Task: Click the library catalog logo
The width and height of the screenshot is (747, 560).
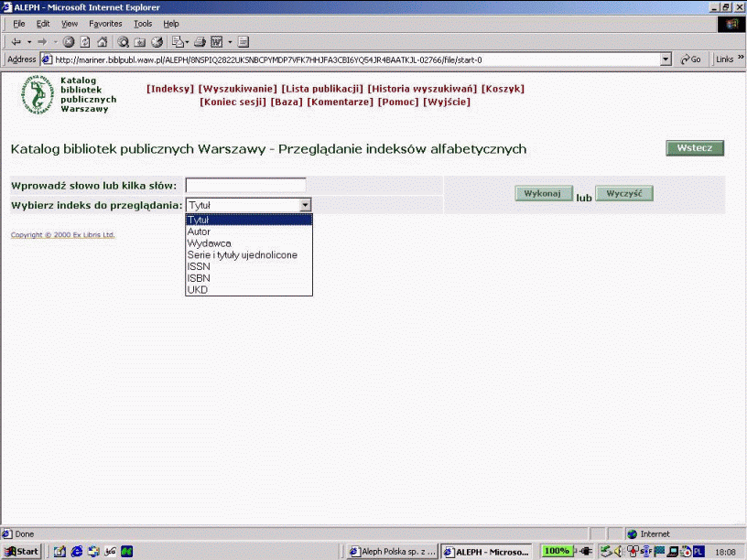Action: point(38,95)
